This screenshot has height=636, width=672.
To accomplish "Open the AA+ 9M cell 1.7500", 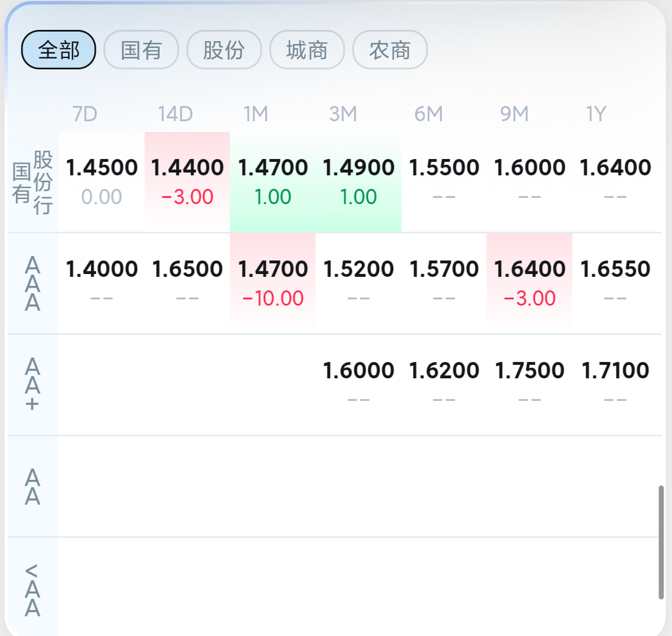I will (529, 385).
